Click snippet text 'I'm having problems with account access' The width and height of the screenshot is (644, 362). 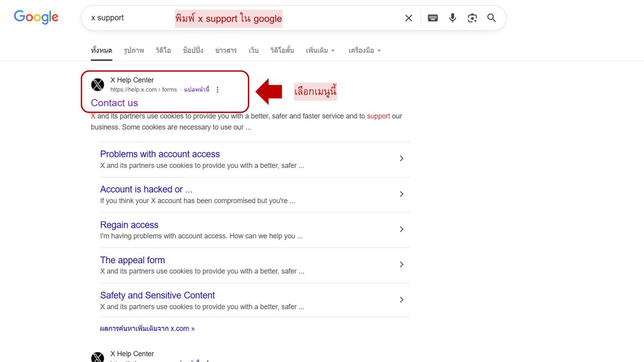click(x=164, y=236)
